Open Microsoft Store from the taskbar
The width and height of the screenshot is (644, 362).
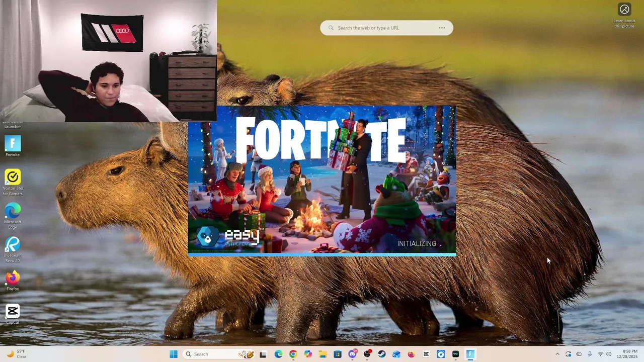point(338,354)
